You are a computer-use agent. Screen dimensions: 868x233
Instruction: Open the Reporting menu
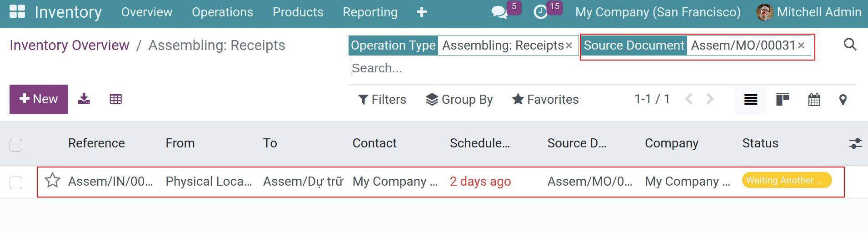pyautogui.click(x=370, y=12)
